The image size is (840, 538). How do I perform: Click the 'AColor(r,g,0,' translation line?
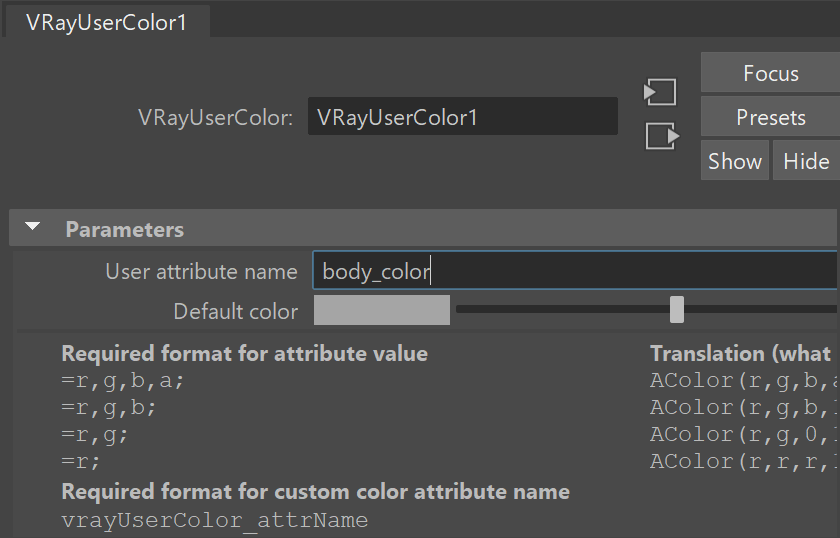coord(744,434)
